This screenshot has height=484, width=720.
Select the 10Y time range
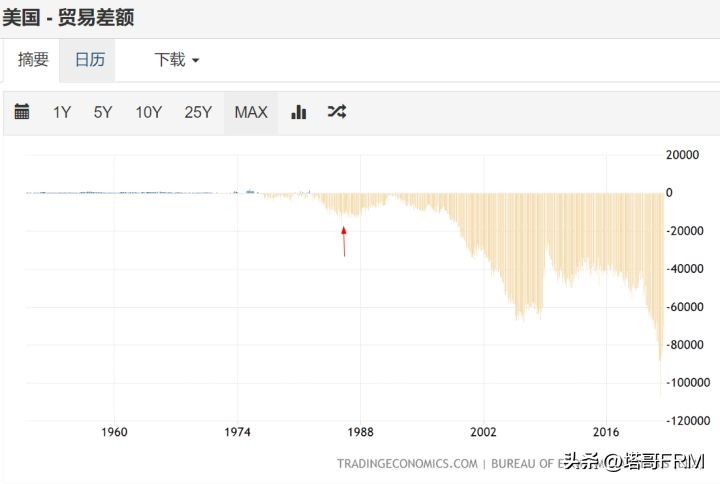tap(148, 112)
